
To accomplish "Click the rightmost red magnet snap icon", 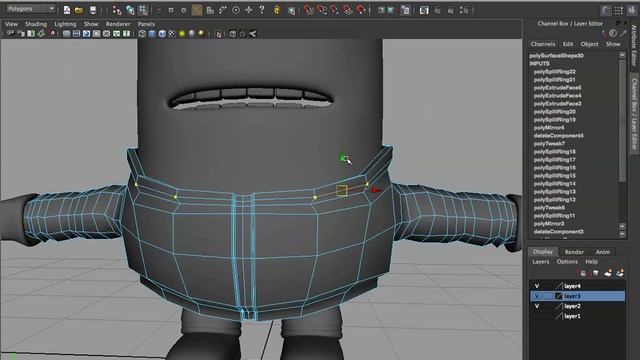I will point(361,10).
